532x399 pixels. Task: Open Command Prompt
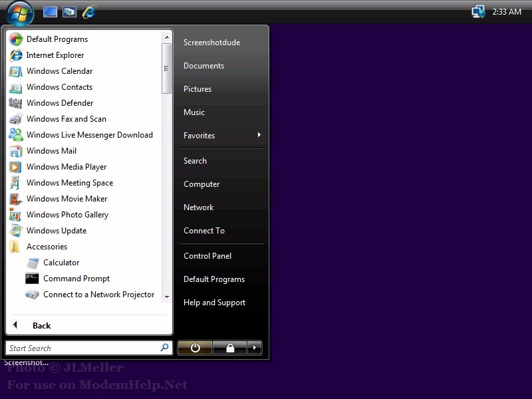[76, 279]
